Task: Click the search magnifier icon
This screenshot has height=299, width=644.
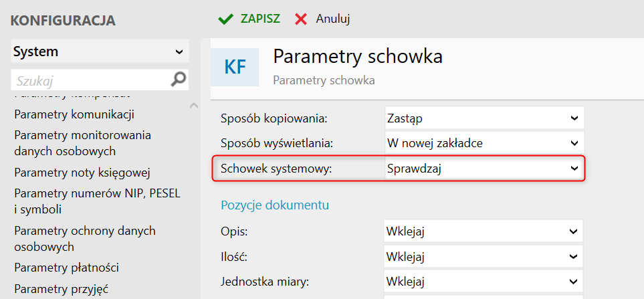Action: tap(179, 80)
